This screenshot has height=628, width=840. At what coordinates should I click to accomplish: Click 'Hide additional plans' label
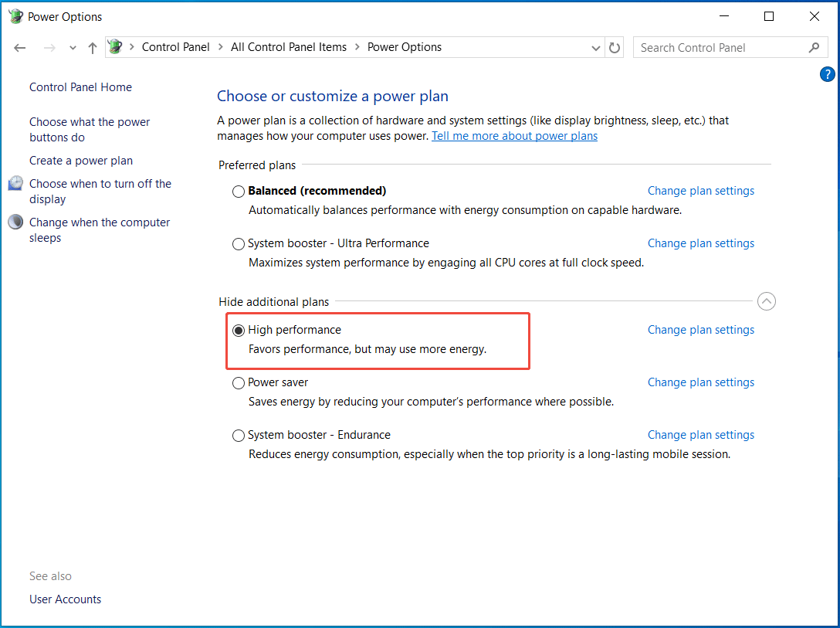(x=274, y=302)
